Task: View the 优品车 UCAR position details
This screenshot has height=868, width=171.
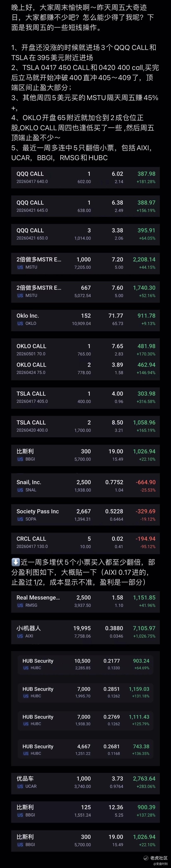Action: pyautogui.click(x=85, y=782)
